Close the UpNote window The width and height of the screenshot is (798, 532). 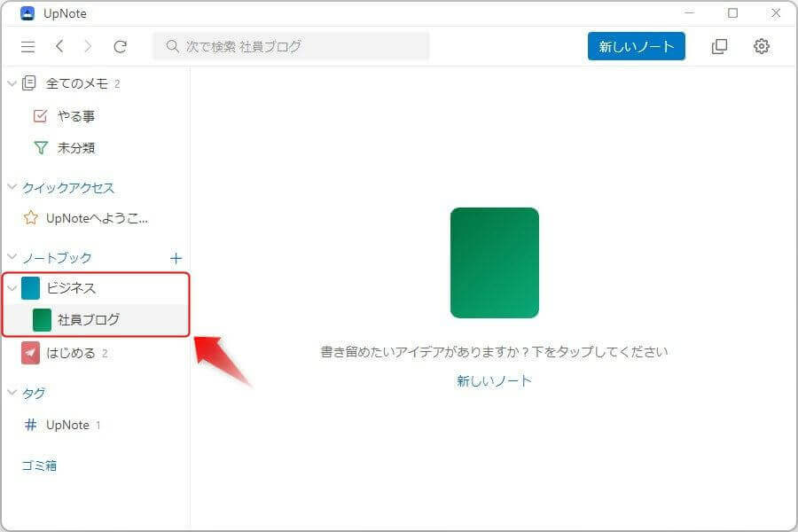click(776, 12)
